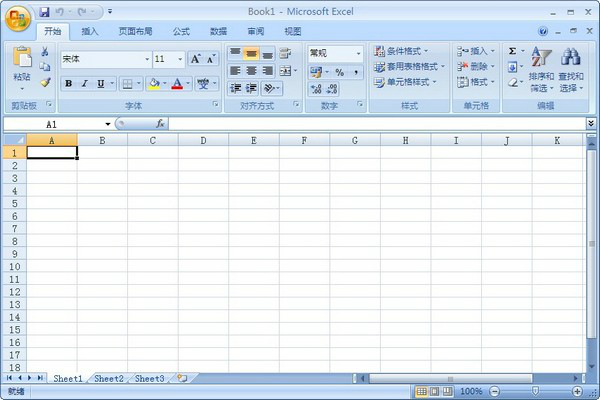
Task: Click the Paste clipboard icon
Action: pyautogui.click(x=22, y=57)
